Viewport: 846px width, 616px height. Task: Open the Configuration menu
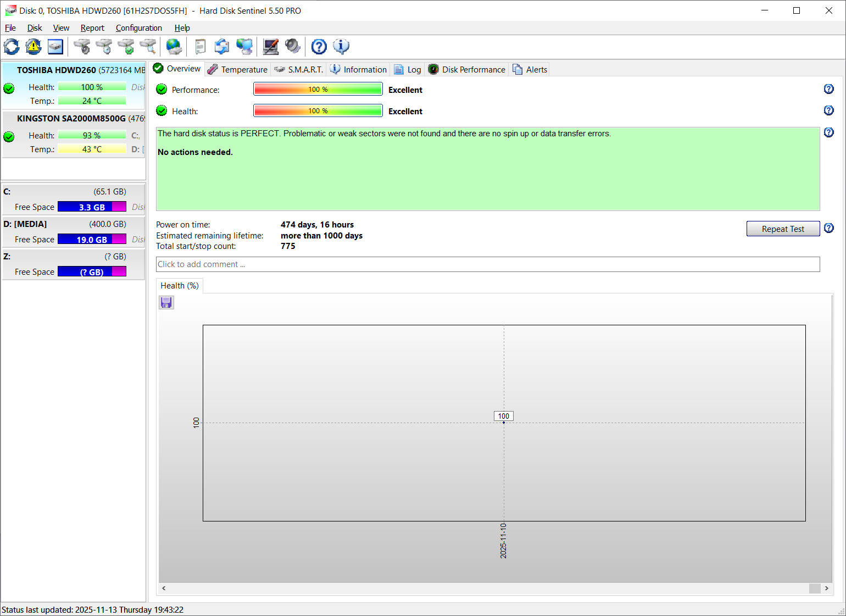[138, 28]
